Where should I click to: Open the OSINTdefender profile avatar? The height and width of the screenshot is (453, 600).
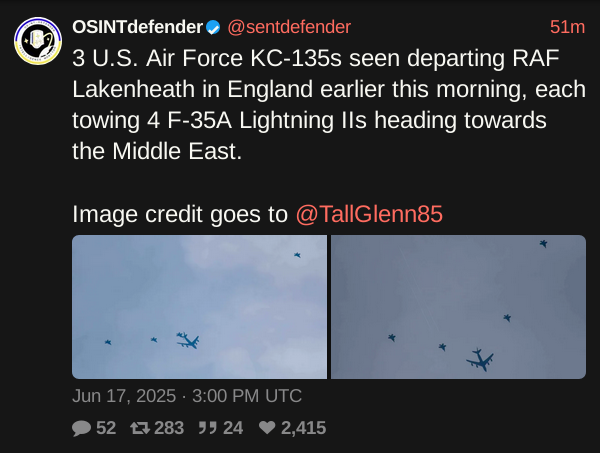pos(38,41)
